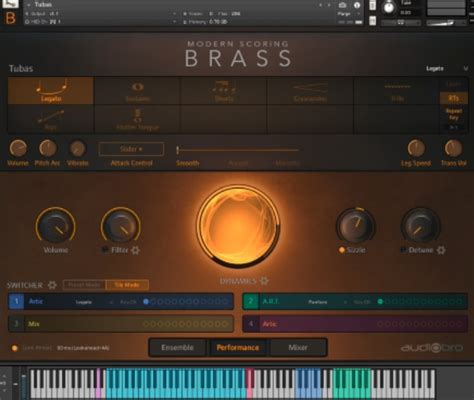Open the MIDI channel dropdown in header

174,22
